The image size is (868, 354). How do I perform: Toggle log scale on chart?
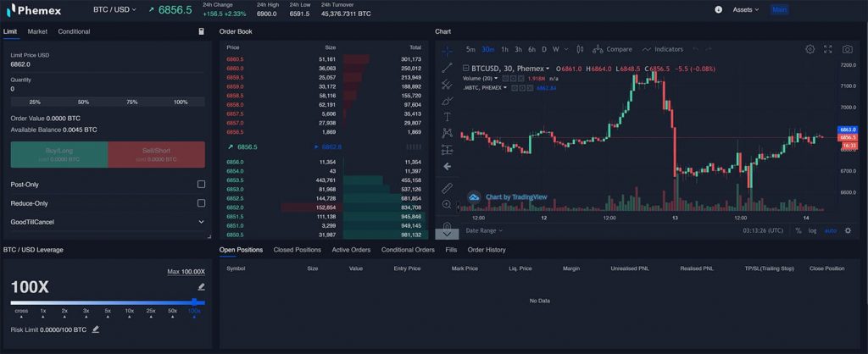(x=812, y=230)
